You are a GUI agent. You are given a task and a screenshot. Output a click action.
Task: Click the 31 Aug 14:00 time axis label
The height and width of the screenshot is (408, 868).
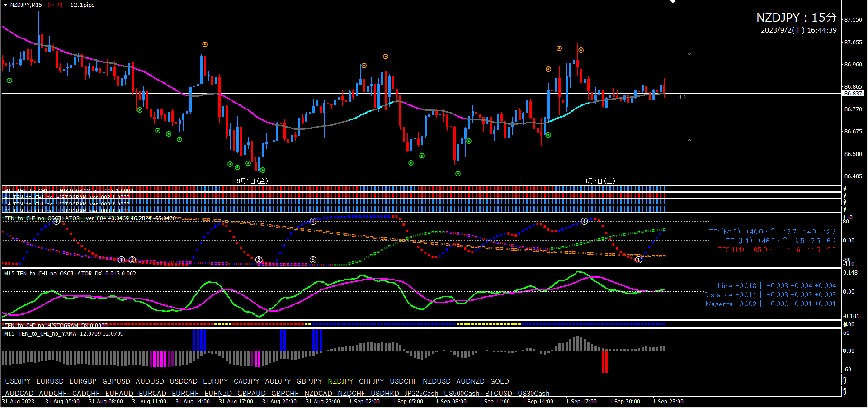(193, 402)
